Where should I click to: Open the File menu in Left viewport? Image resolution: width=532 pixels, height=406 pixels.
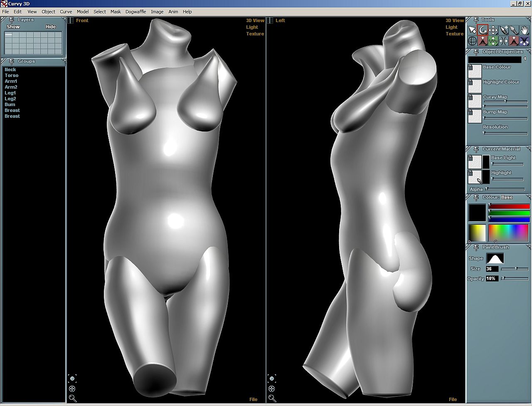coord(453,399)
